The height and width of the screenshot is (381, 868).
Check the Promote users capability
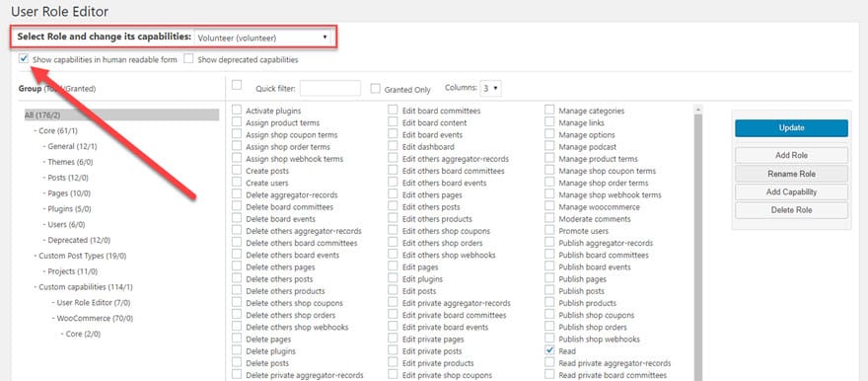[x=549, y=230]
